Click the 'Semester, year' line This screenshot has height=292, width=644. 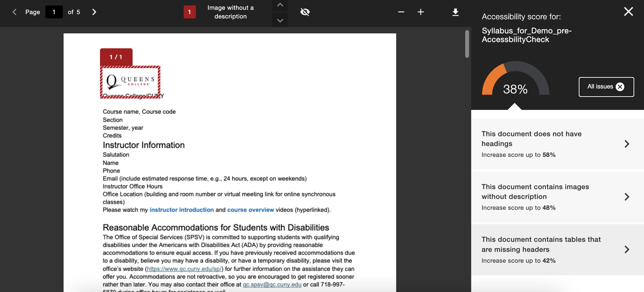click(x=123, y=128)
